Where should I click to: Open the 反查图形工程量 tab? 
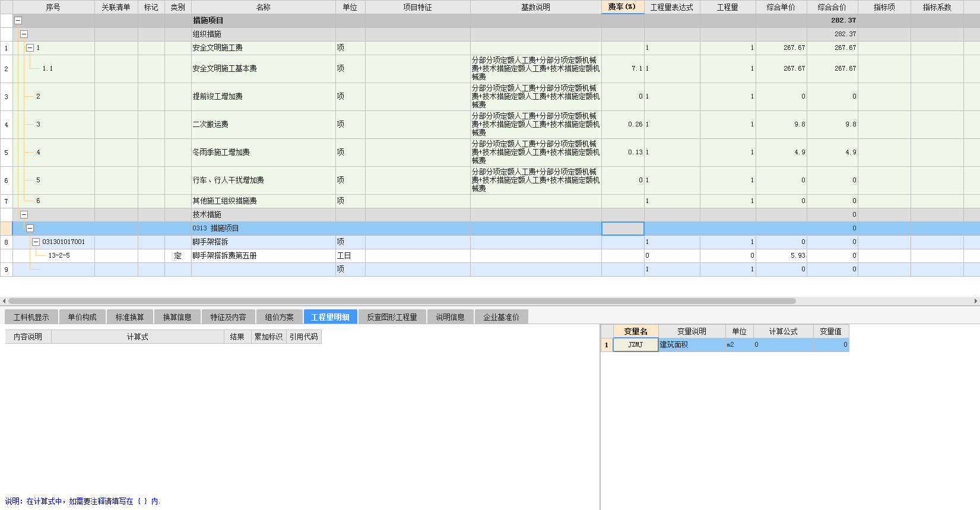tap(392, 317)
